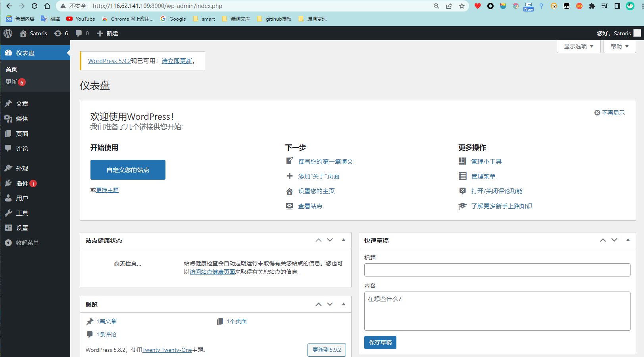Click 查看站点 link
The width and height of the screenshot is (644, 357).
pyautogui.click(x=310, y=206)
